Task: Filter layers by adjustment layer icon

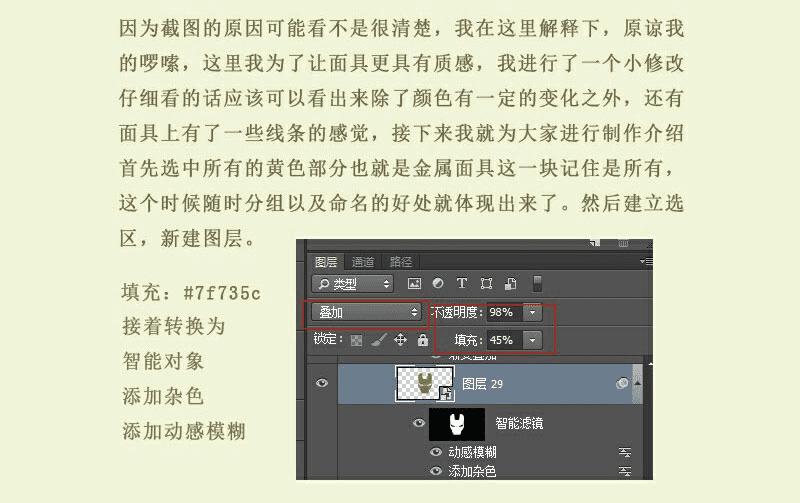Action: [x=438, y=283]
